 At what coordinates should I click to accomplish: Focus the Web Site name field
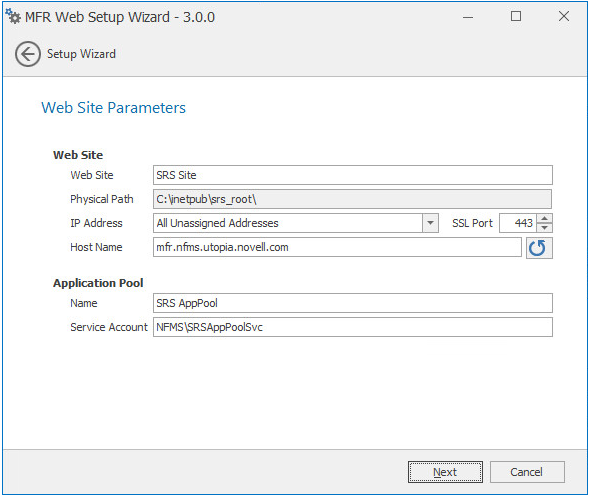click(x=353, y=175)
